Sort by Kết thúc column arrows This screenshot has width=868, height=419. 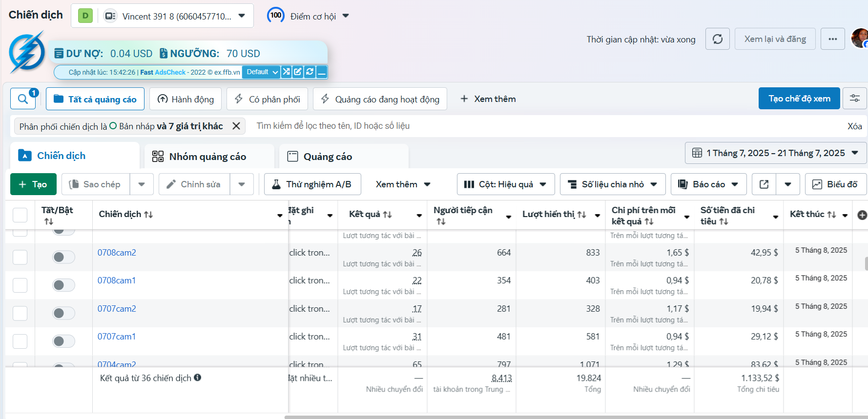831,215
